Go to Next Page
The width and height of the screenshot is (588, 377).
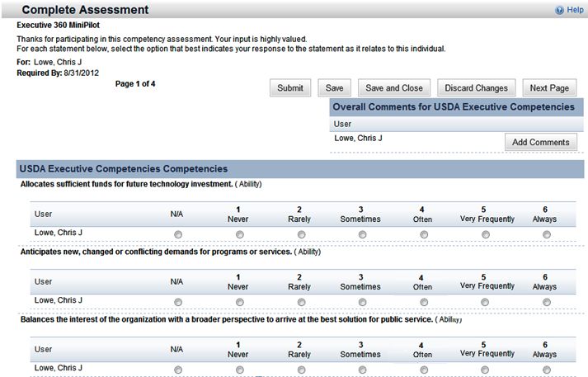[x=549, y=87]
